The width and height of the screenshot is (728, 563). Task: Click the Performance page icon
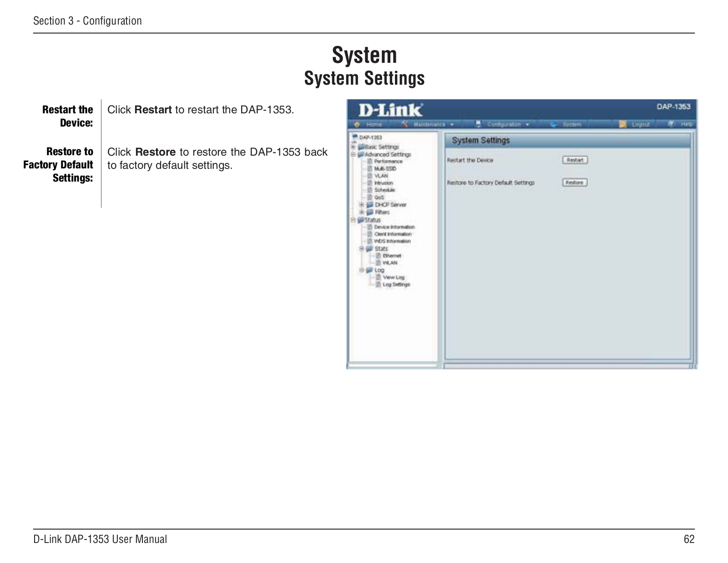pyautogui.click(x=370, y=161)
